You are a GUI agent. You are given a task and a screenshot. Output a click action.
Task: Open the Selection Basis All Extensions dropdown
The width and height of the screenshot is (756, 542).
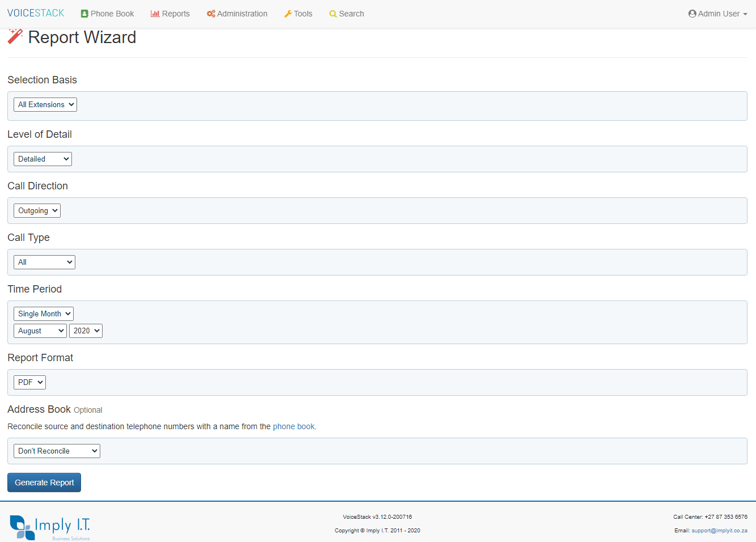pos(45,105)
